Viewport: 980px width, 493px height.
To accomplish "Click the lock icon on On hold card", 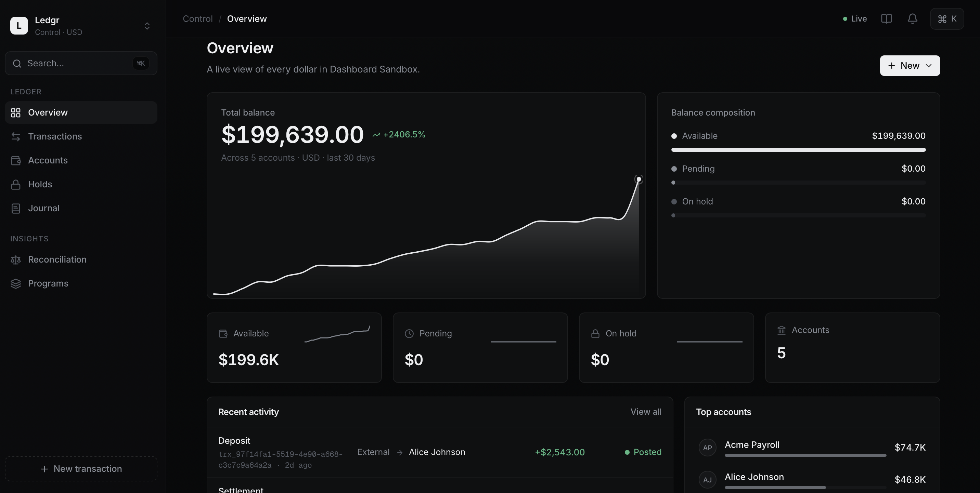I will tap(595, 334).
